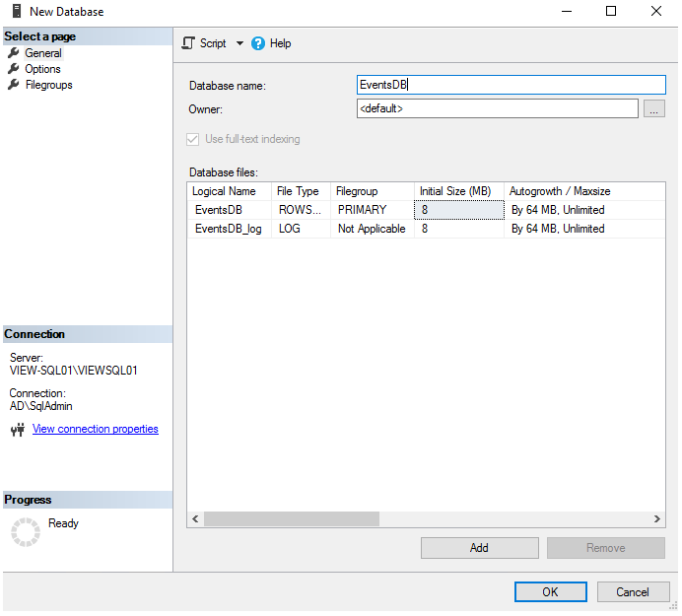Click the Database name text field
This screenshot has height=616, width=682.
511,85
